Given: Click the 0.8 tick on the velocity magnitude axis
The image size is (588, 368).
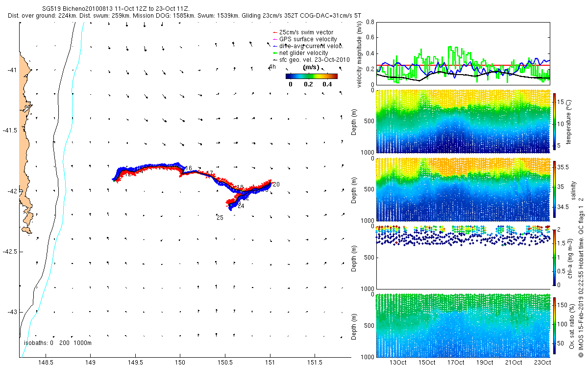Looking at the screenshot, I should pos(369,22).
